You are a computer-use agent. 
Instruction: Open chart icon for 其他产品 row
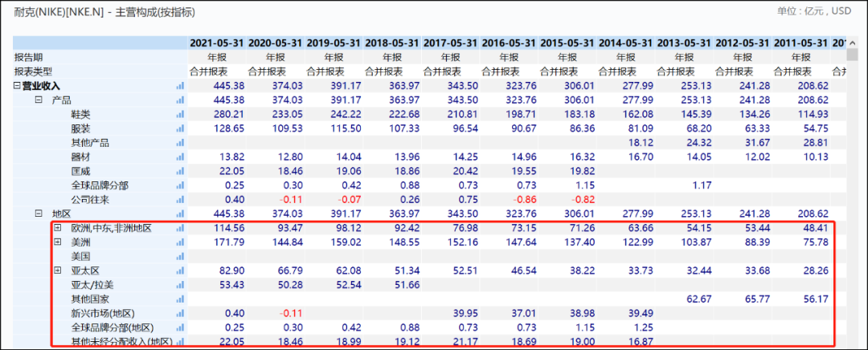(x=179, y=143)
